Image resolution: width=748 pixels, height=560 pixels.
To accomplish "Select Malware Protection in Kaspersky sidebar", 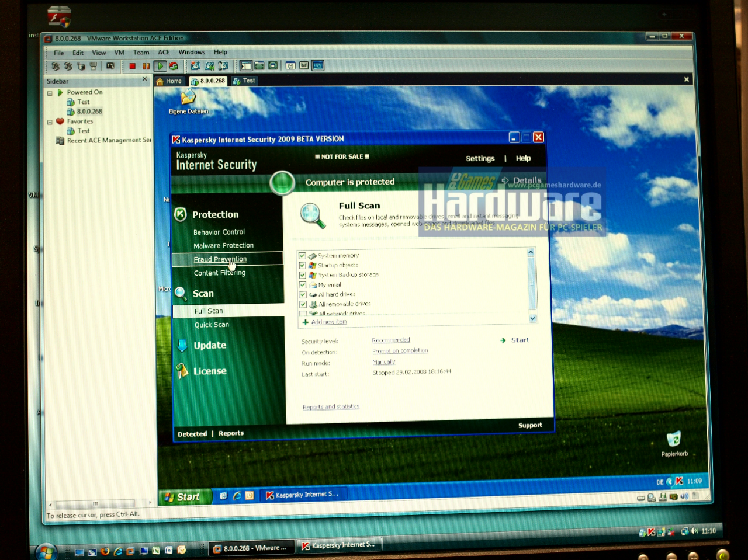I will point(223,246).
